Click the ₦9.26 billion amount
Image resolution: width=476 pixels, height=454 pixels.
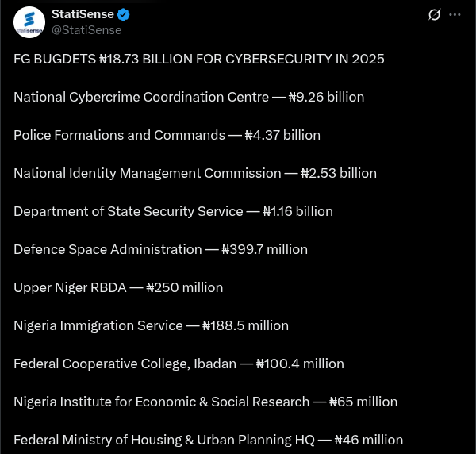pos(326,97)
